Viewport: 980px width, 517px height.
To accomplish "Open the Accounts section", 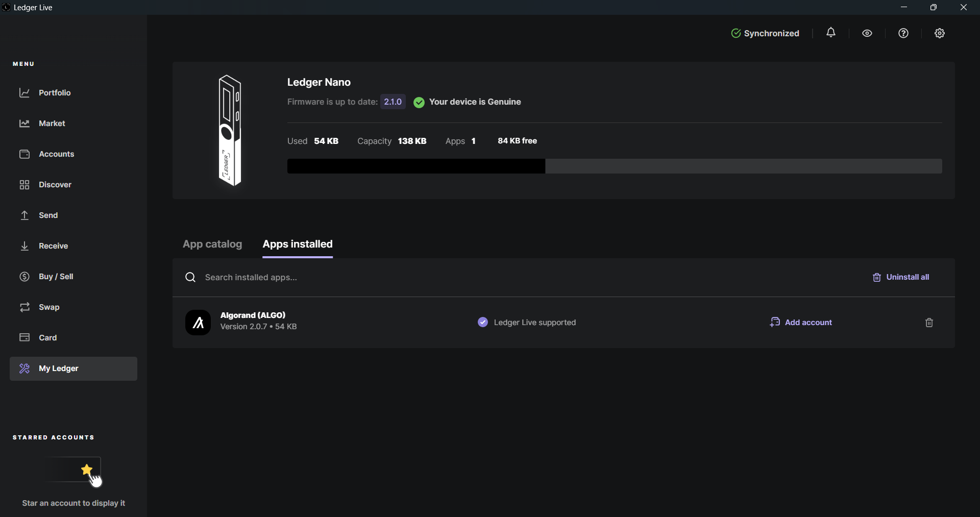I will click(57, 154).
